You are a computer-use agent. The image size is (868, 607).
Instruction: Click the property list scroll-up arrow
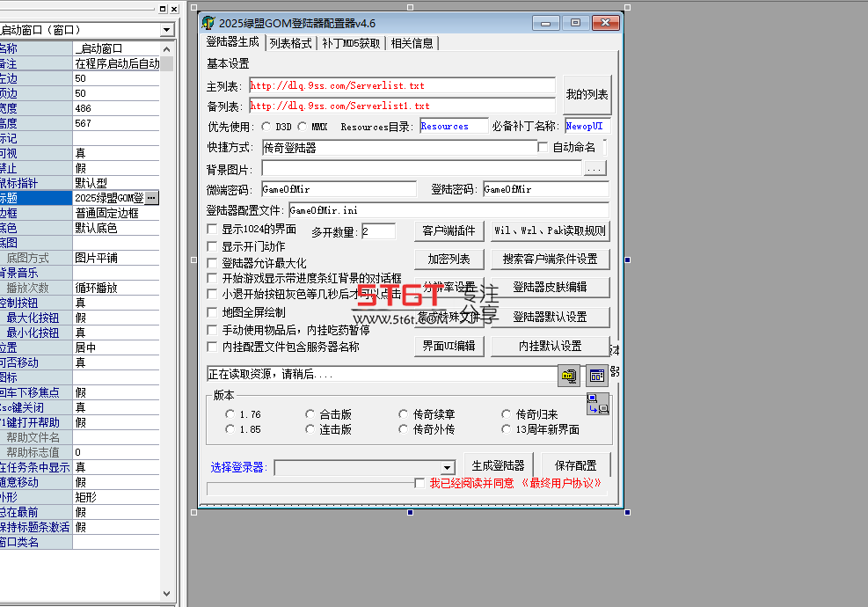[x=166, y=48]
